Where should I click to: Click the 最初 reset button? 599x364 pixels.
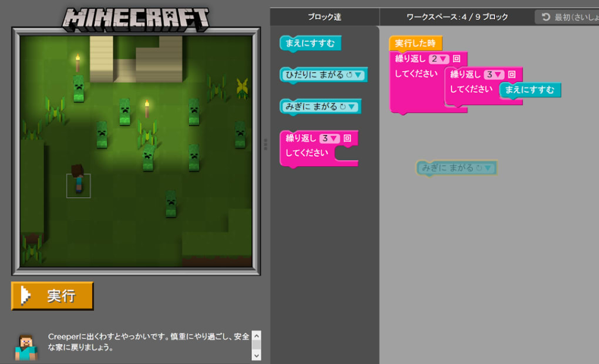(566, 17)
